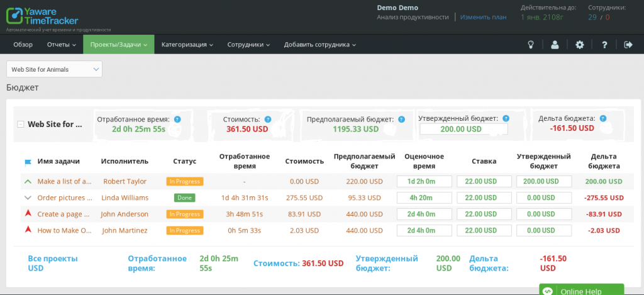Edit approved budget field in Order pictures row
Viewport: 644px width, 295px height.
tap(544, 198)
